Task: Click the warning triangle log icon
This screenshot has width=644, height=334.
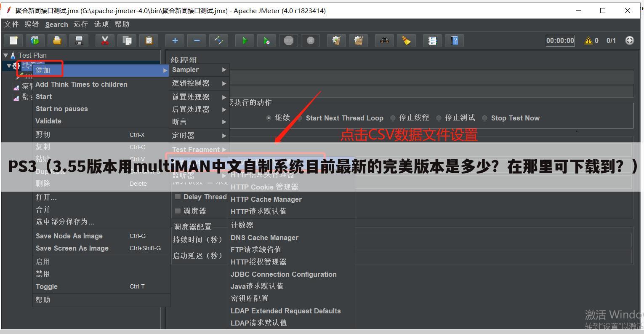Action: click(x=588, y=40)
